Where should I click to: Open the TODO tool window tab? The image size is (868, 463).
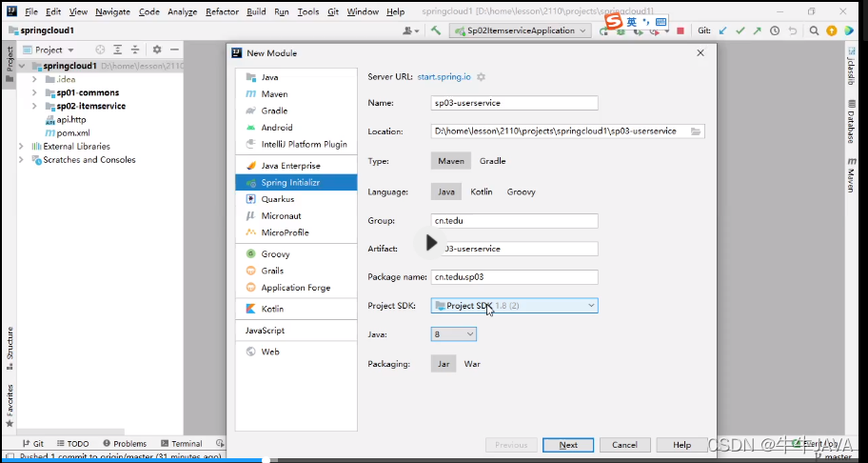(72, 444)
